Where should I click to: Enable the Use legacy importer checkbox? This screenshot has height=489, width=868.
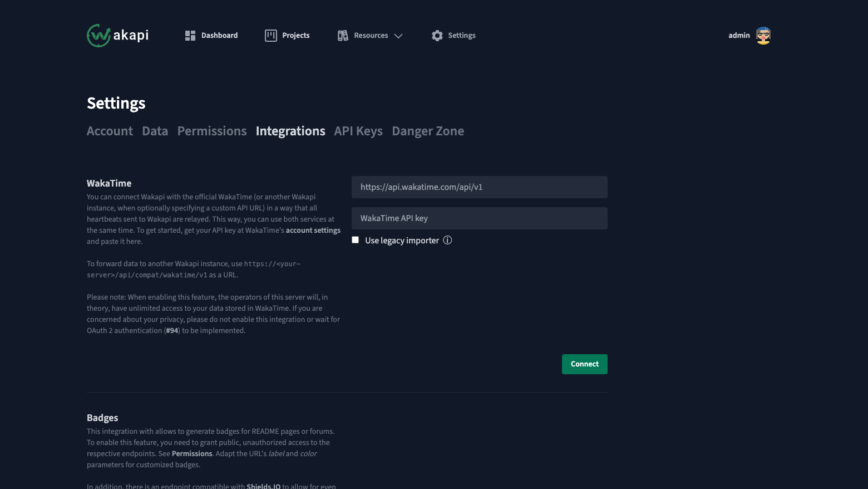[355, 240]
